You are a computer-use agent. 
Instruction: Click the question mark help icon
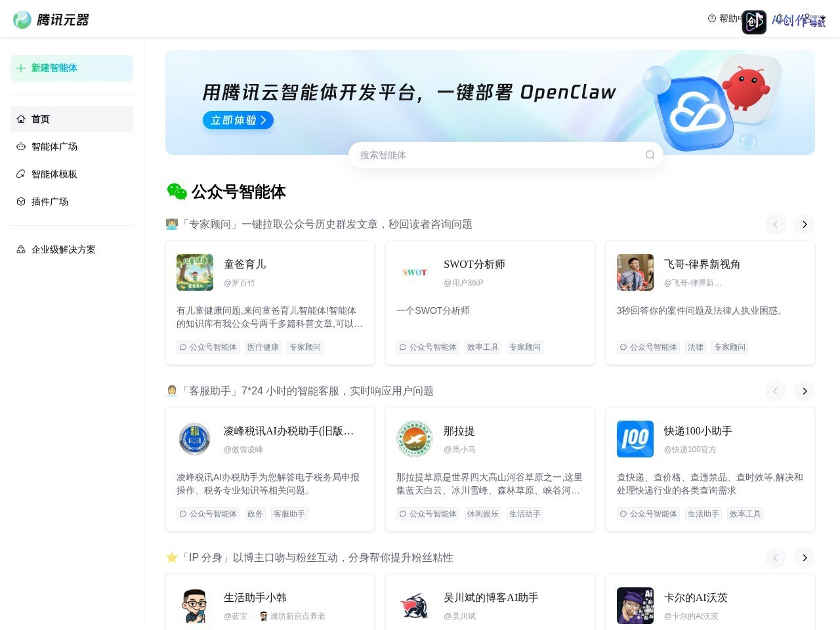[712, 18]
